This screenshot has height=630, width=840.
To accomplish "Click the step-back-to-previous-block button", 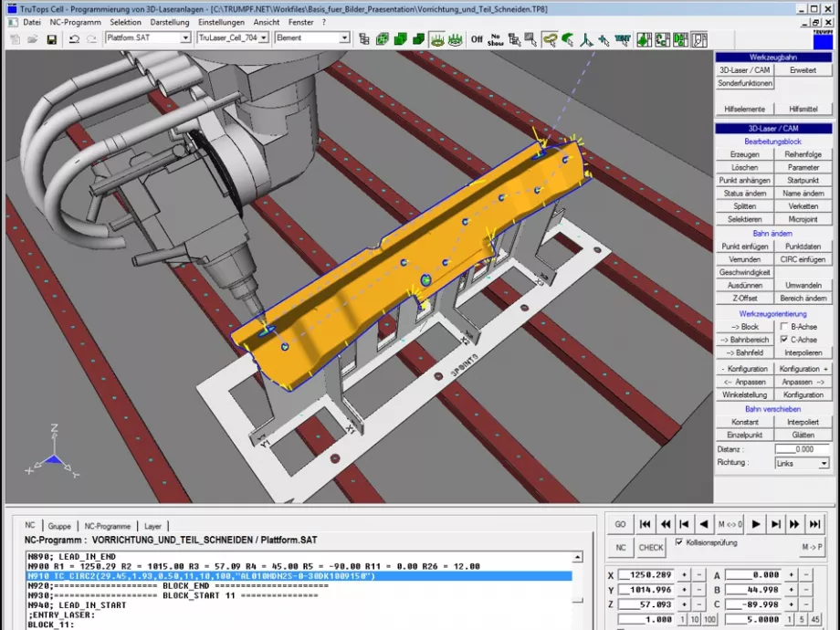I will pyautogui.click(x=684, y=524).
